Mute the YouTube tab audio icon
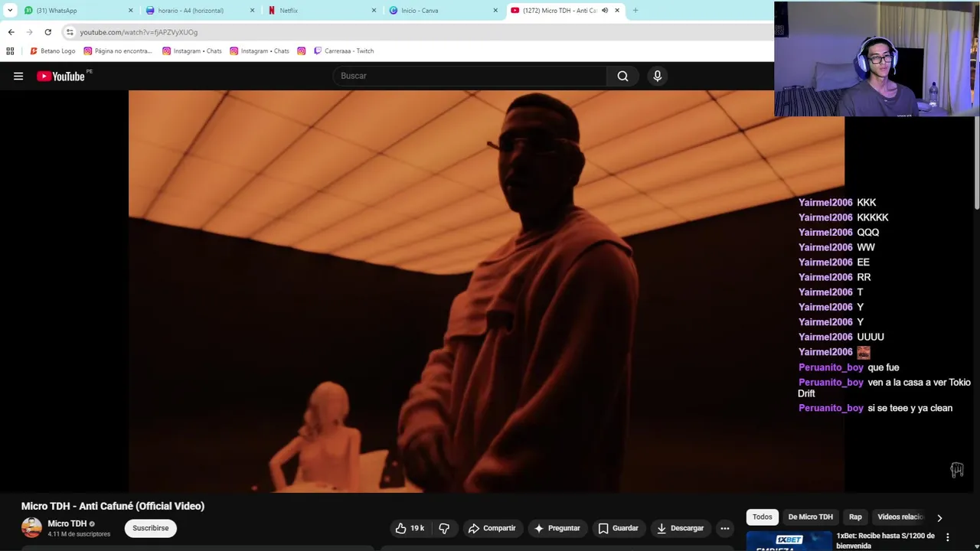This screenshot has height=551, width=980. [605, 11]
